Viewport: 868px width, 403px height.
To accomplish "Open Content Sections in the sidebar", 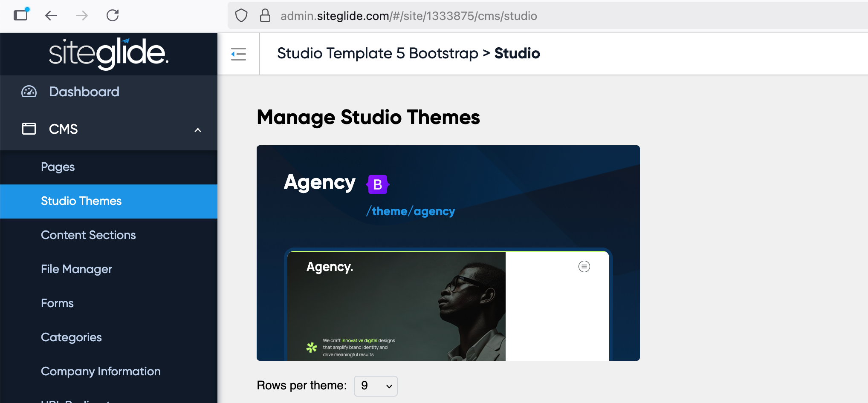I will (88, 235).
